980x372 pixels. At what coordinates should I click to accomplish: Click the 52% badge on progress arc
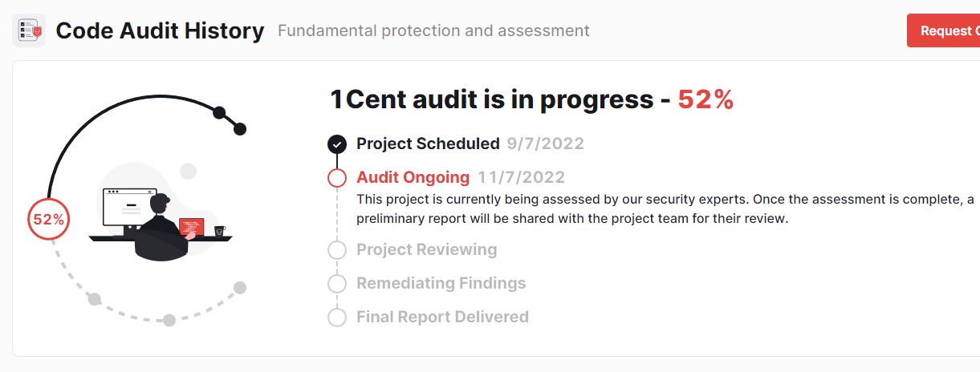49,219
